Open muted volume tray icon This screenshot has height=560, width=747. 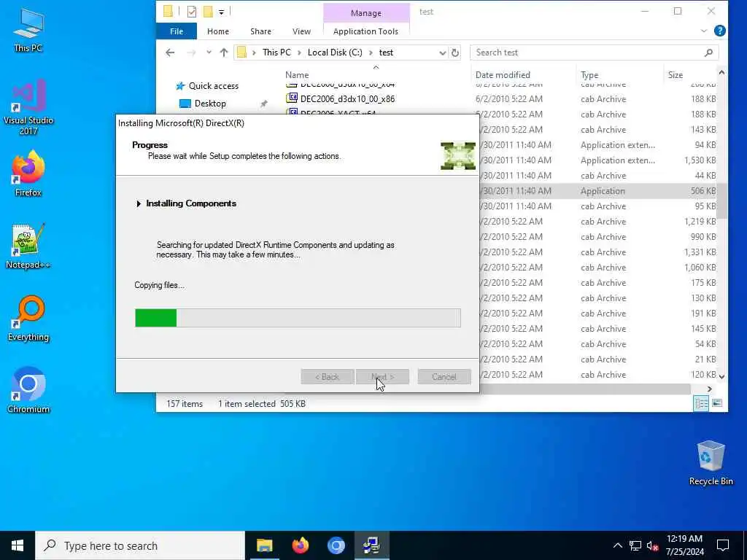(653, 545)
